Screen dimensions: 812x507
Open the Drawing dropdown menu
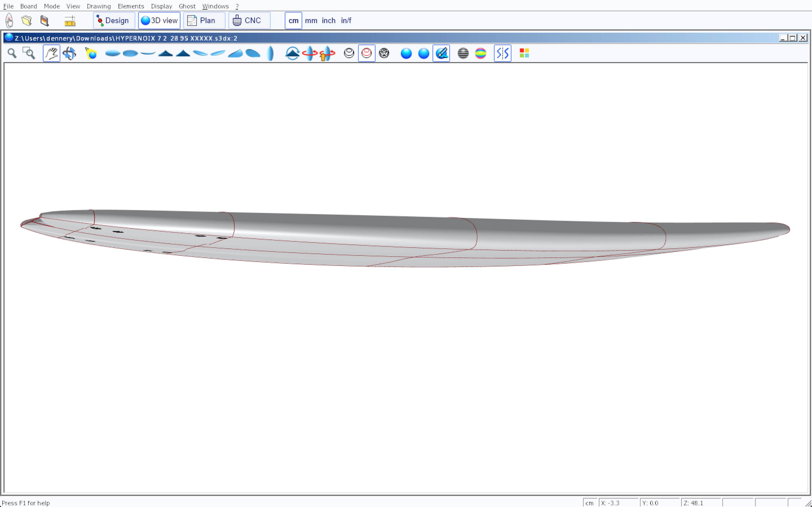point(99,6)
